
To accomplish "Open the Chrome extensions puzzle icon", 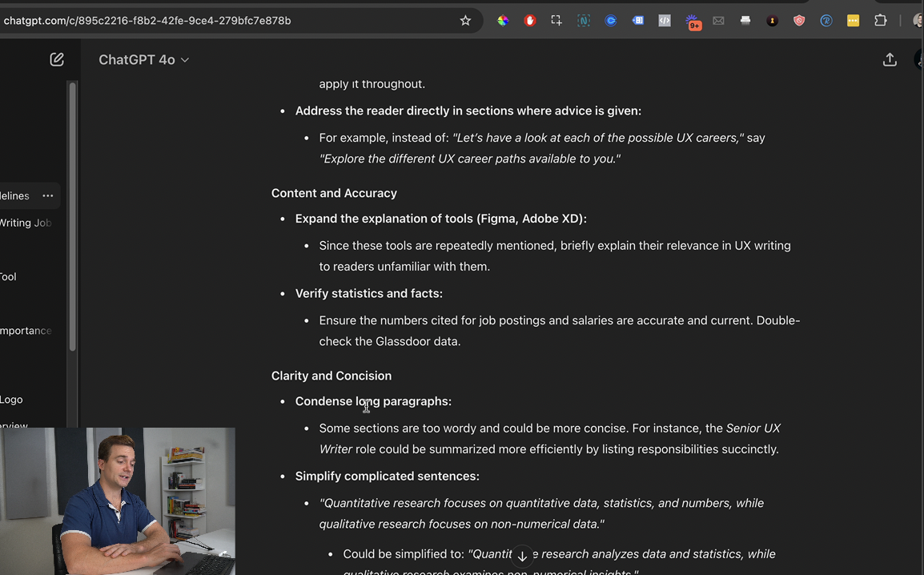I will point(881,21).
